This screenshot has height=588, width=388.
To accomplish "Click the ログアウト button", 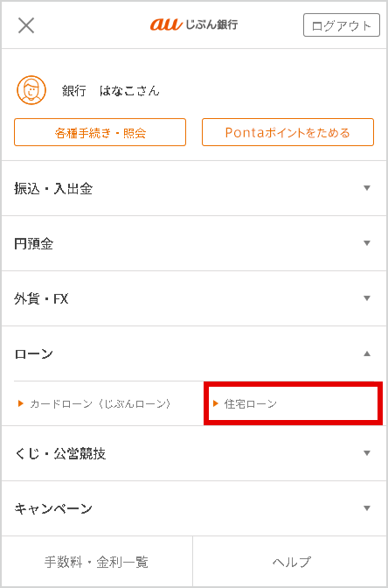I will pyautogui.click(x=342, y=25).
